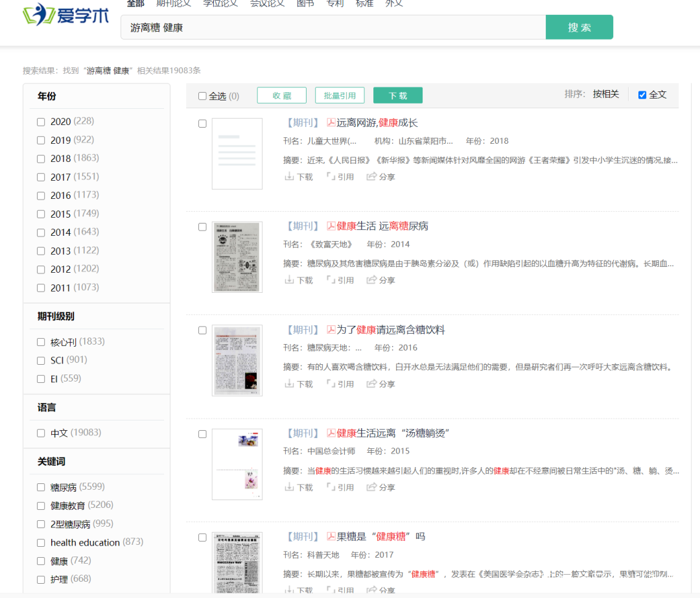
Task: Switch to 全部 search category tab
Action: 135,4
